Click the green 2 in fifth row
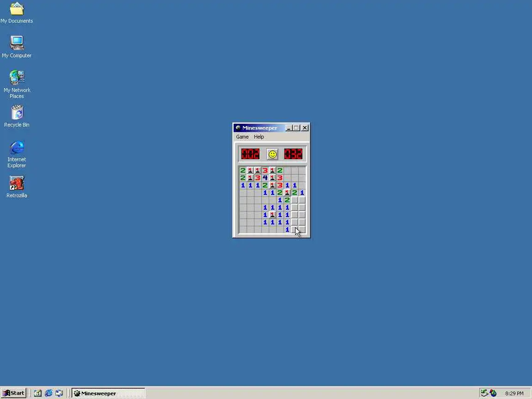The width and height of the screenshot is (532, 399). tap(287, 200)
